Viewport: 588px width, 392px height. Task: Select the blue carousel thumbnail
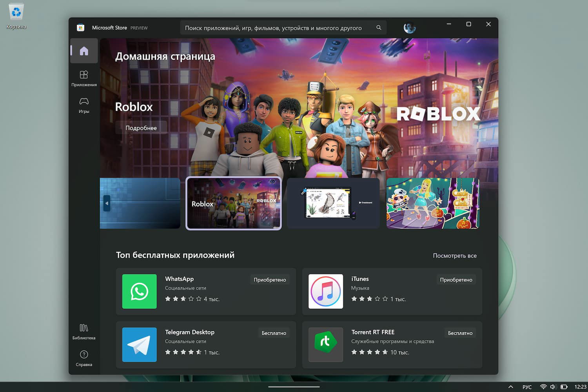(140, 203)
